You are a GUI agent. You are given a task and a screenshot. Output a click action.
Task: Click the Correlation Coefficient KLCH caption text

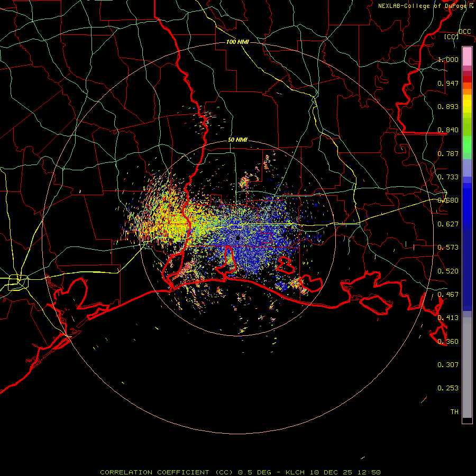(241, 472)
